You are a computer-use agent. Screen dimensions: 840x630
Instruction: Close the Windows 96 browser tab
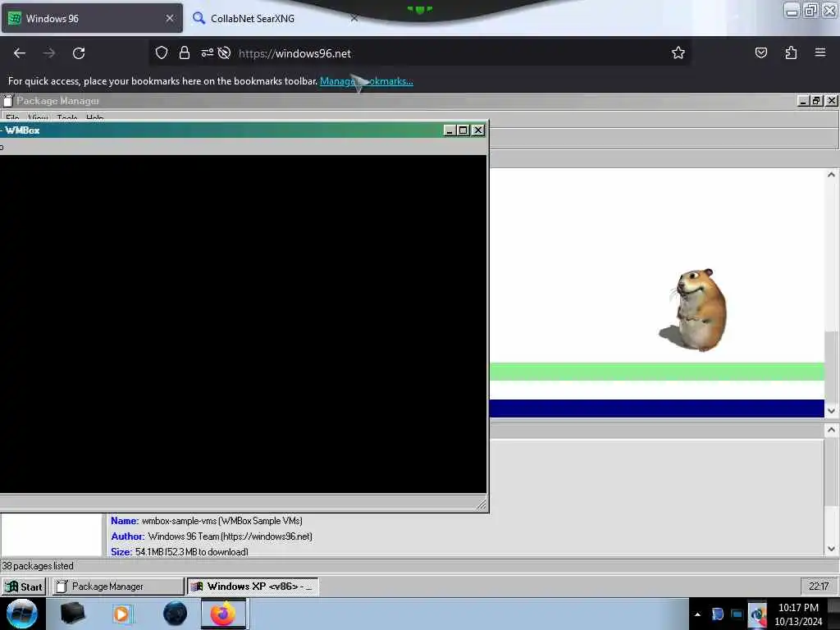[170, 18]
